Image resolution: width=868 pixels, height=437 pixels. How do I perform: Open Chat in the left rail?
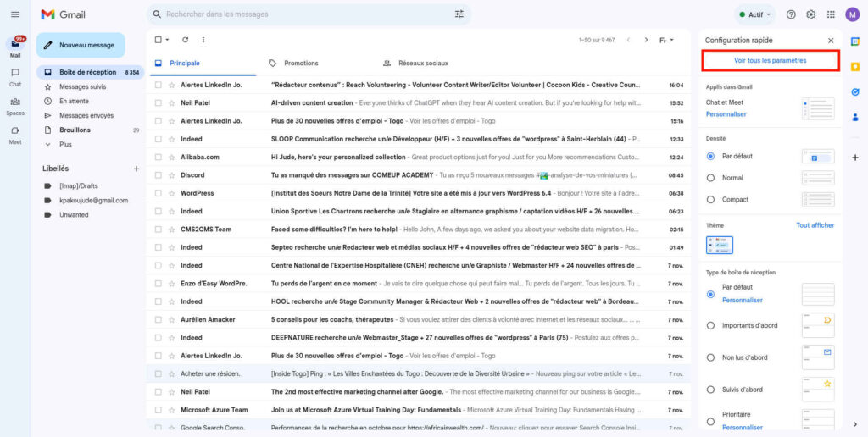tap(15, 77)
